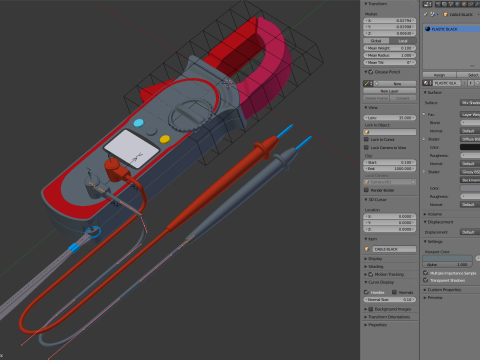Click the Normal Size value field

pos(390,299)
